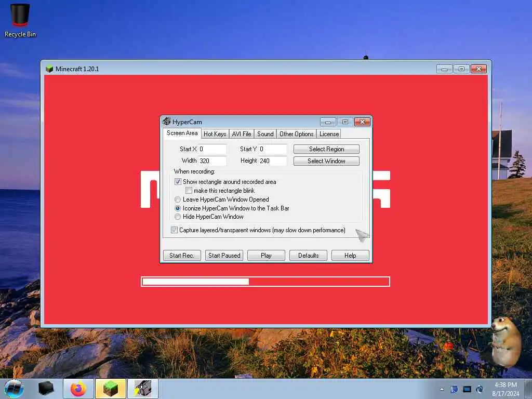Select the Screen Area tab
Image resolution: width=532 pixels, height=399 pixels.
[182, 133]
